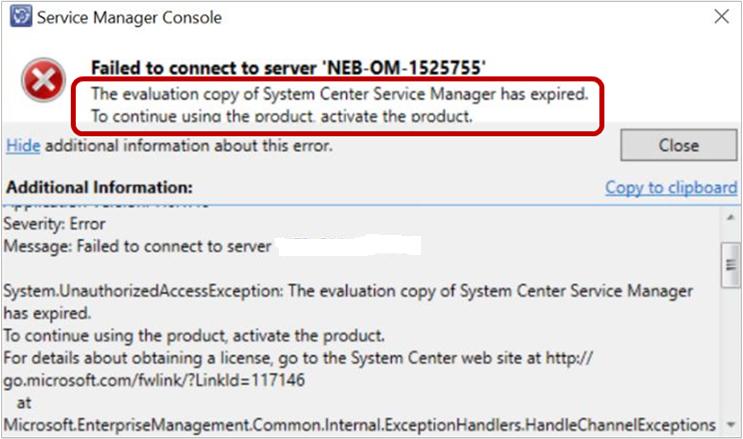Click the HandleChannelExceptions stack trace line
The image size is (743, 439).
pyautogui.click(x=359, y=425)
